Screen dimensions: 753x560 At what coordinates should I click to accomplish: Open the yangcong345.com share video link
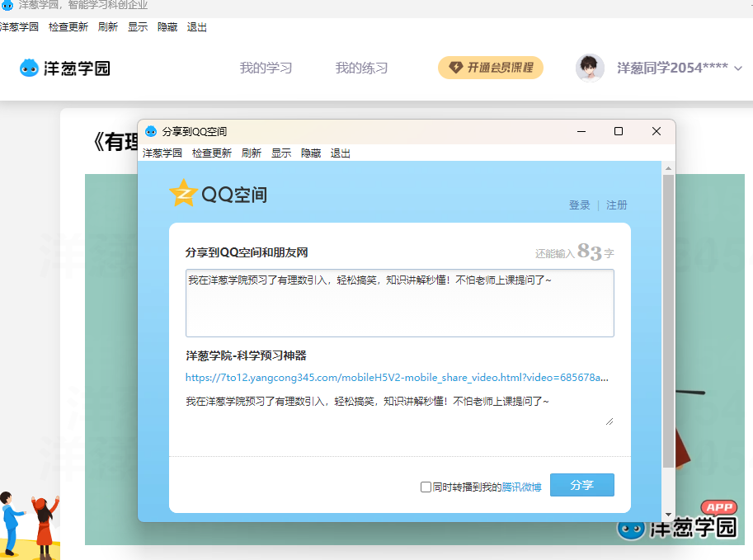pos(397,378)
